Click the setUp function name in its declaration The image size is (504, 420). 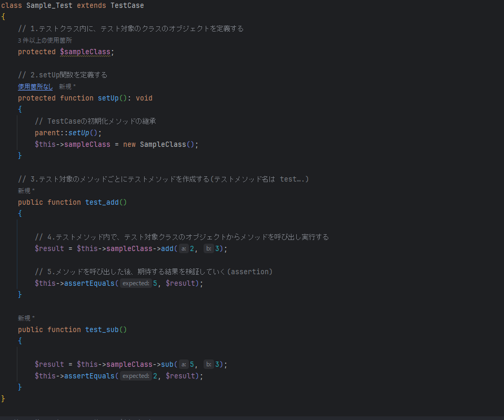108,98
